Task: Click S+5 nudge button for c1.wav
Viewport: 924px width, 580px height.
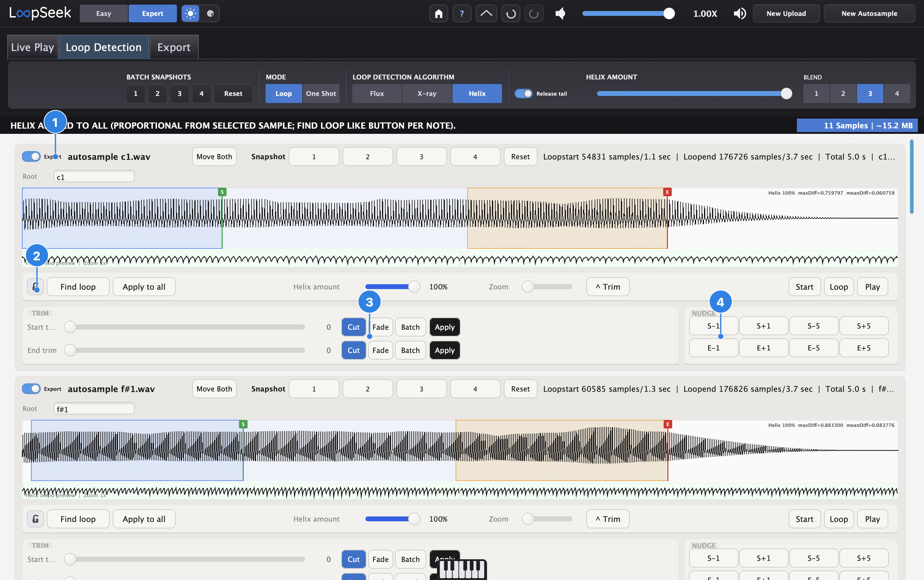Action: (864, 326)
